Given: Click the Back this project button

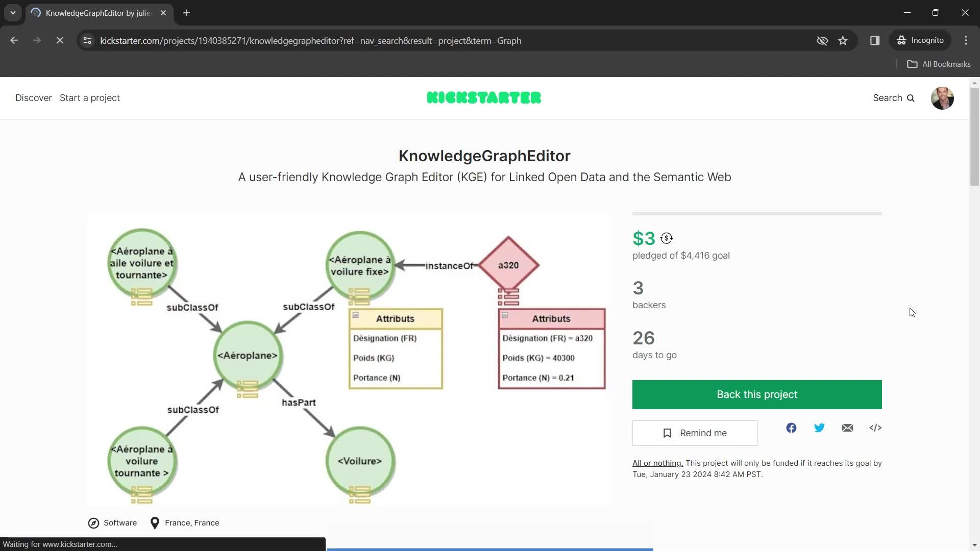Looking at the screenshot, I should (757, 394).
